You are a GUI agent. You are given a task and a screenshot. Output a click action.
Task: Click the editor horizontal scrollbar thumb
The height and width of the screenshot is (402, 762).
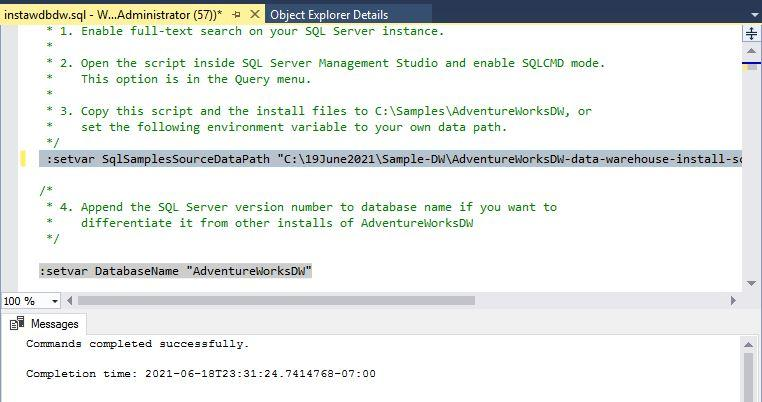click(x=276, y=301)
